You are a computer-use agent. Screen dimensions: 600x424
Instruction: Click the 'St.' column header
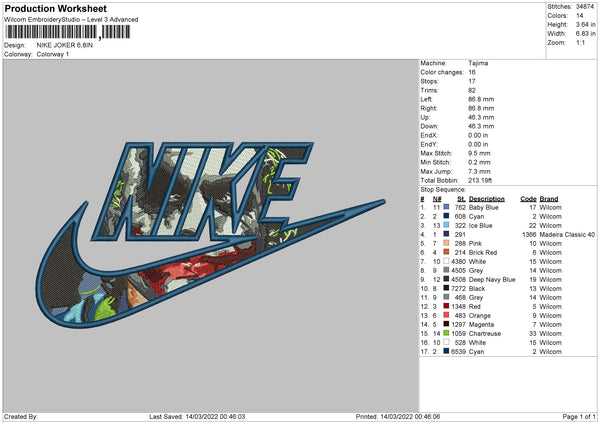(x=461, y=199)
